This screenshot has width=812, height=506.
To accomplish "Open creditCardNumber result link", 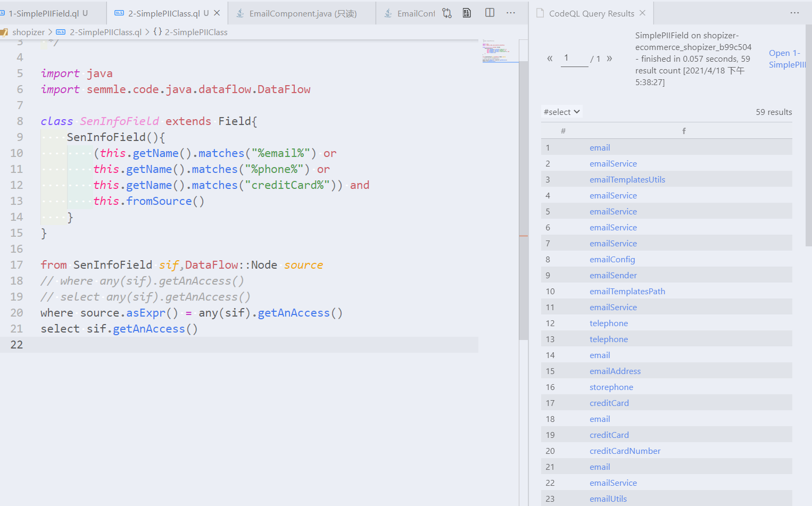I will coord(625,451).
